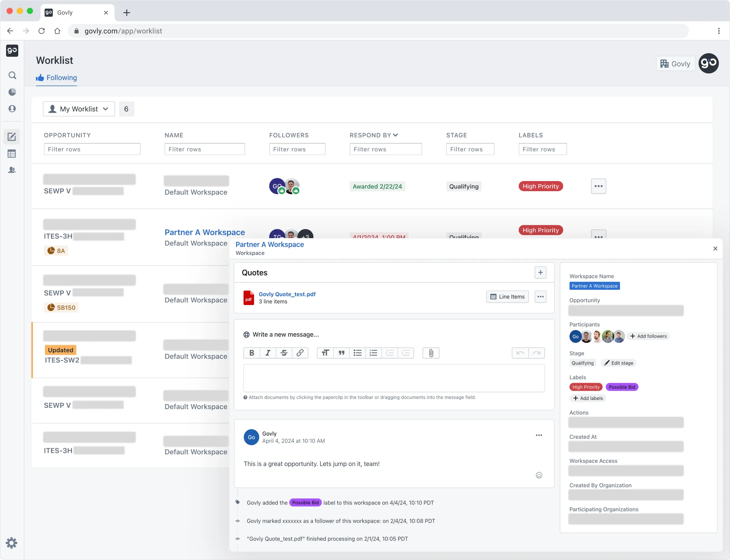730x560 pixels.
Task: Sort by the Respond By column chevron
Action: tap(396, 135)
